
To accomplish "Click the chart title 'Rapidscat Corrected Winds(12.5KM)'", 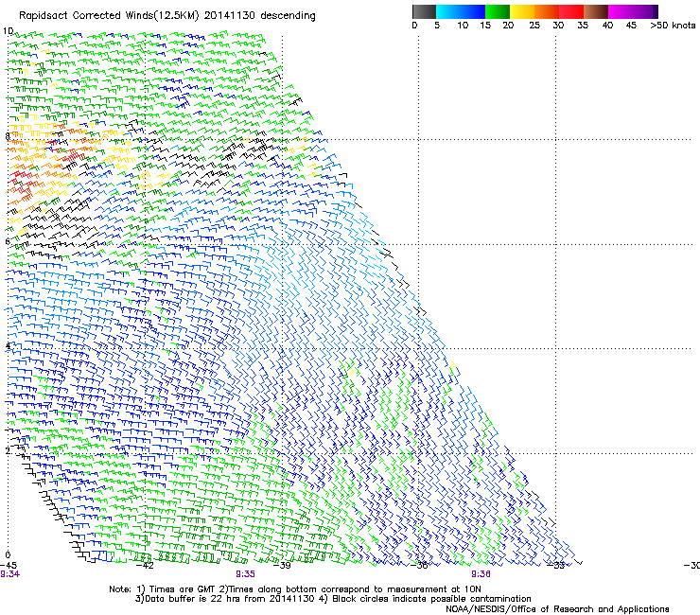I will coord(110,16).
